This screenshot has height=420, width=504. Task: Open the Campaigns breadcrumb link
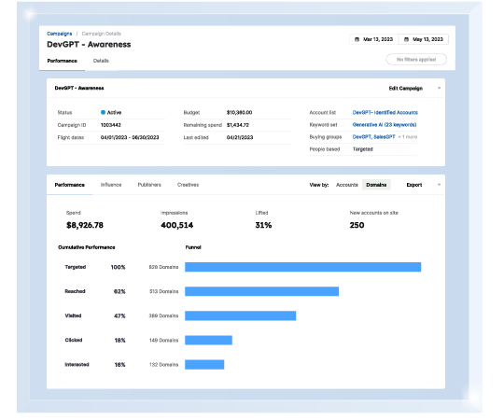pos(59,34)
